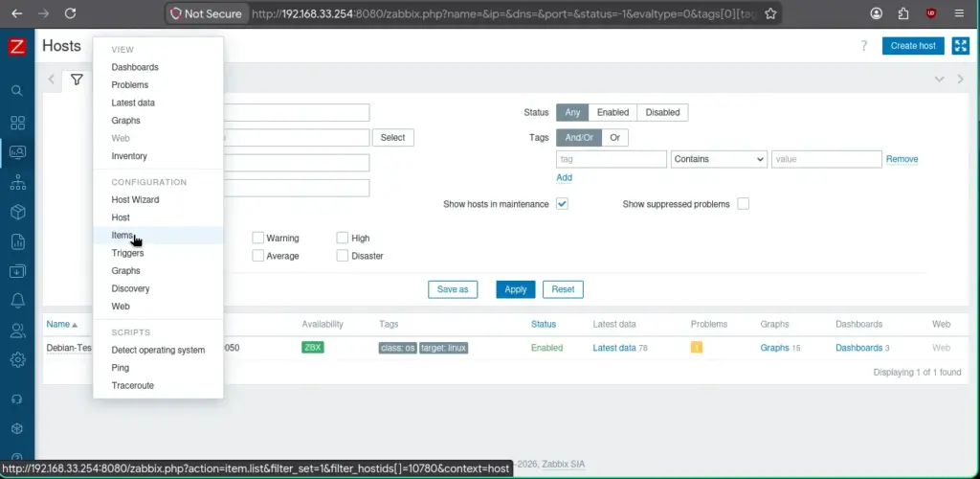Open Services hierarchy icon in sidebar

pos(17,182)
